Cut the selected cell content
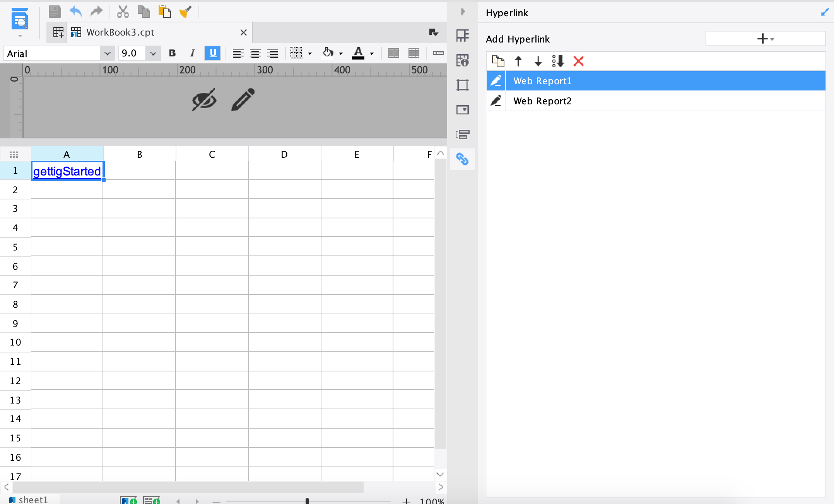834x504 pixels. [123, 12]
